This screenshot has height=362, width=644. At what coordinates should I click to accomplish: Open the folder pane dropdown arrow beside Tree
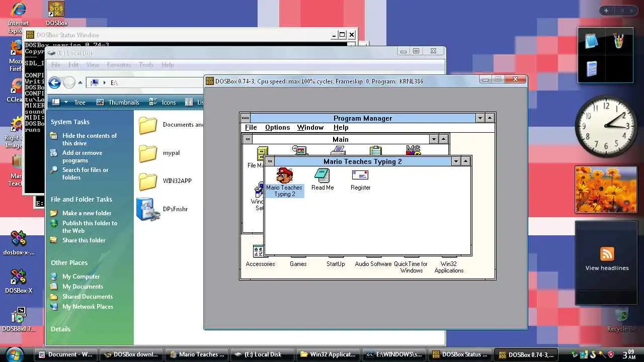pyautogui.click(x=66, y=102)
